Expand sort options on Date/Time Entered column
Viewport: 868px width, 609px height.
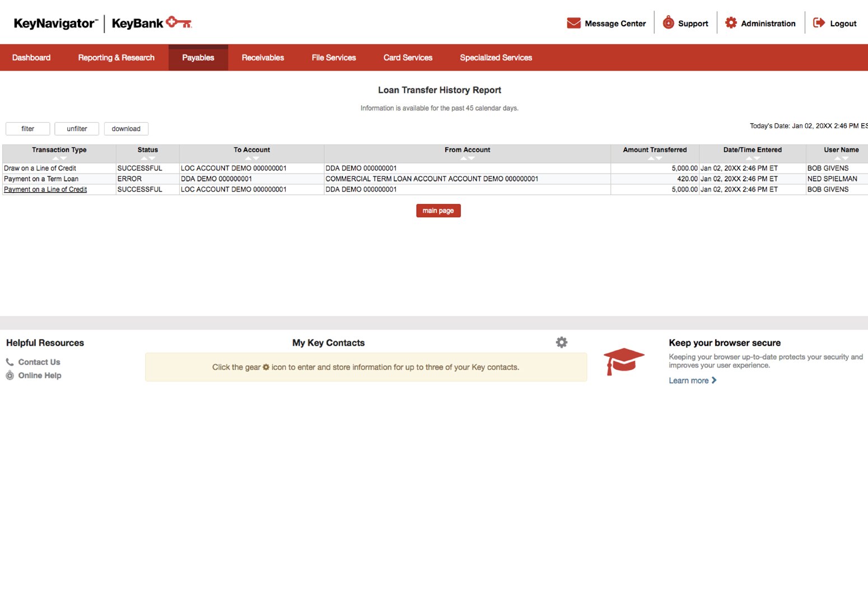tap(752, 159)
